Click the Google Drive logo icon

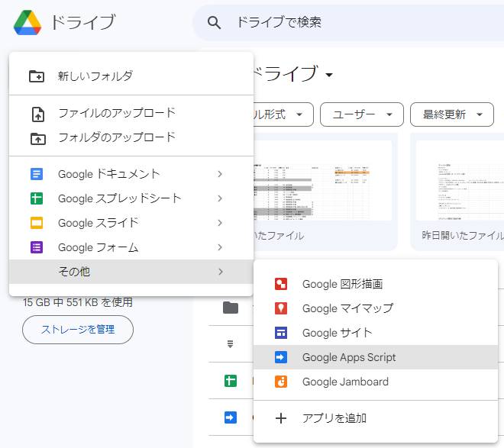point(27,22)
